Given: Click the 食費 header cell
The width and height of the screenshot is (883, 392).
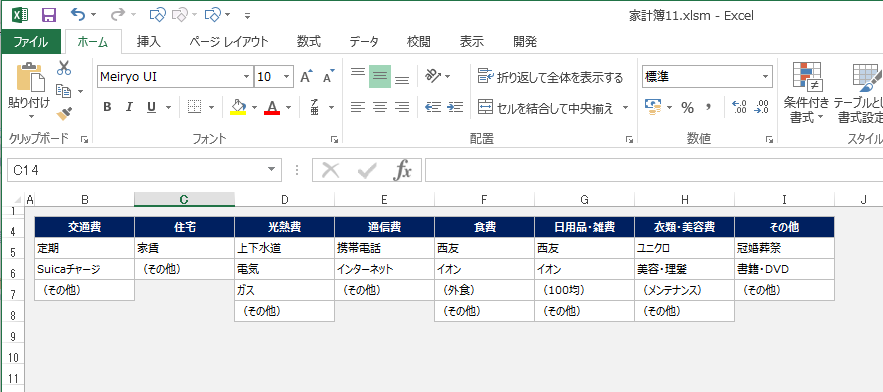Looking at the screenshot, I should point(484,227).
